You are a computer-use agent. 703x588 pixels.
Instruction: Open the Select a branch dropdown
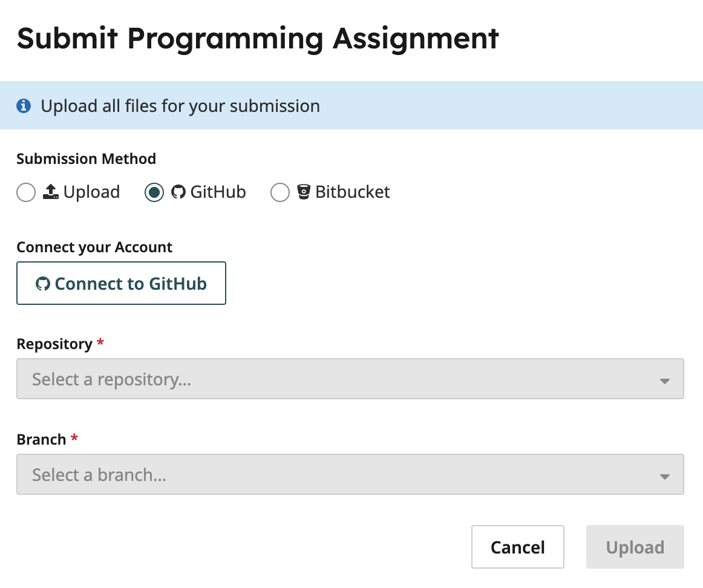pyautogui.click(x=350, y=475)
